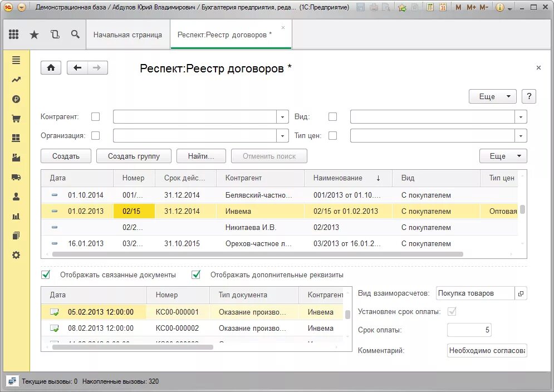This screenshot has width=554, height=392.
Task: Open the chart trend section in sidebar
Action: [16, 80]
